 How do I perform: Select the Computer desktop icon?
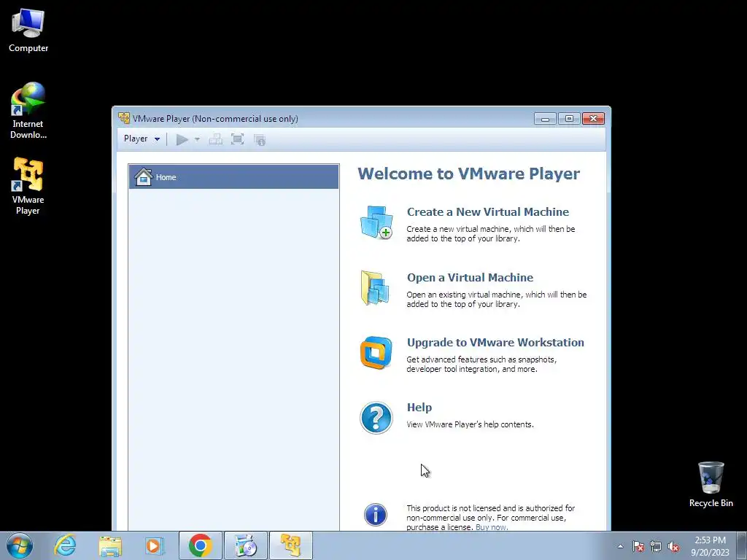point(28,31)
